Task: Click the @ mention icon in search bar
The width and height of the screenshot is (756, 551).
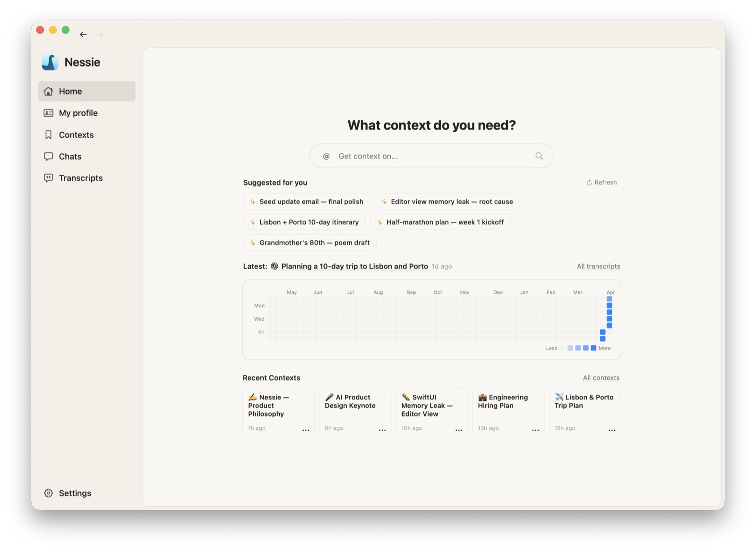Action: pos(326,156)
